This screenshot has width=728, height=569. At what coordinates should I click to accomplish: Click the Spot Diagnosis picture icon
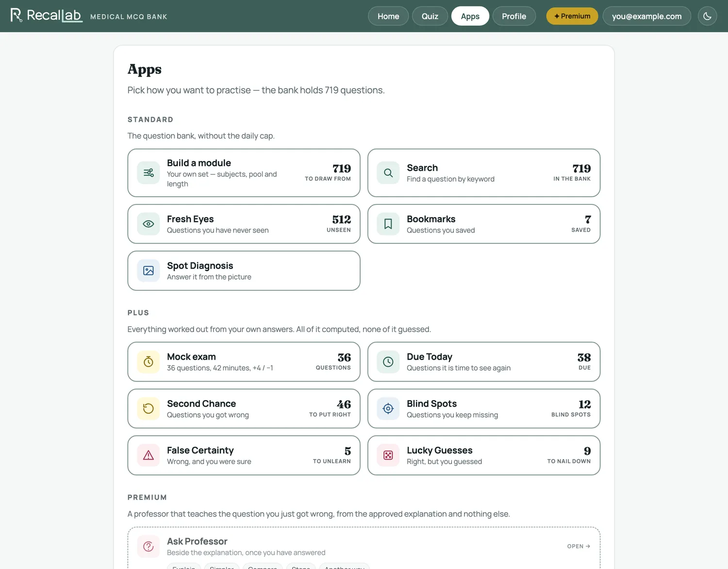click(149, 270)
